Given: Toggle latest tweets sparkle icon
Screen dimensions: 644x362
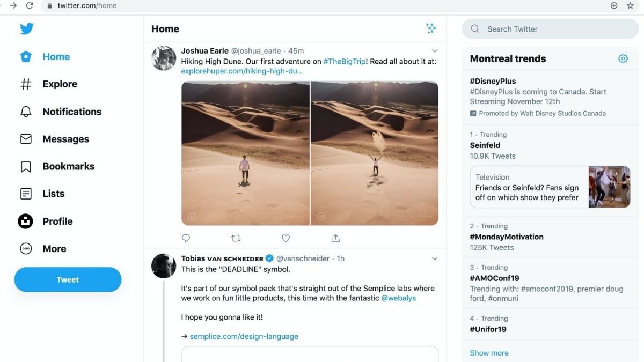Looking at the screenshot, I should 430,28.
